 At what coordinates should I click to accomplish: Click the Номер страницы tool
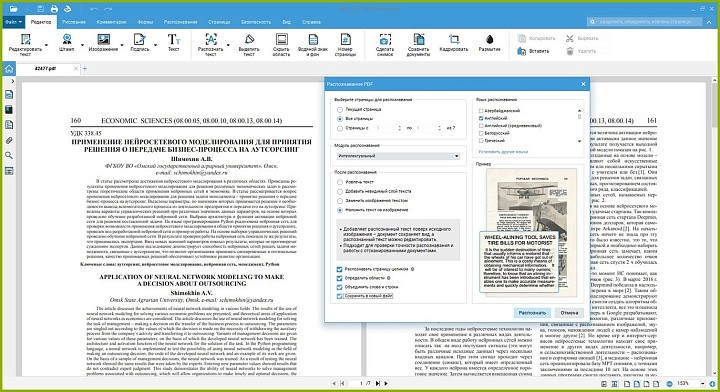pos(345,45)
